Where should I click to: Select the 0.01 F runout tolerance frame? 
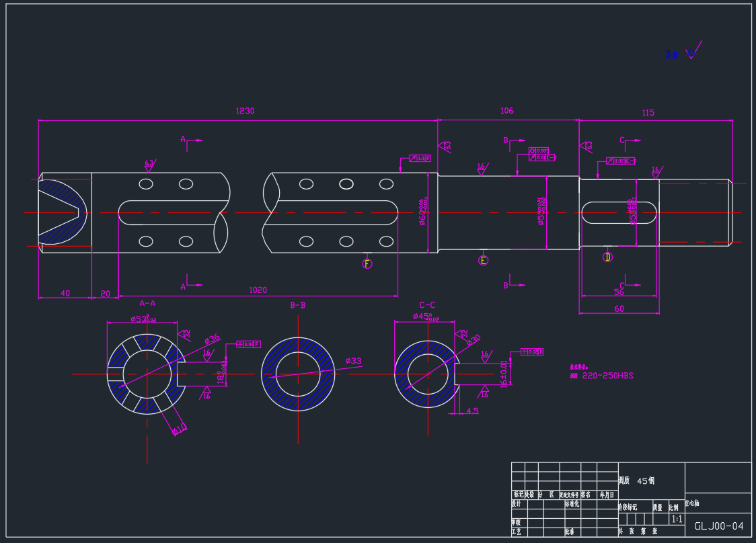tap(420, 158)
